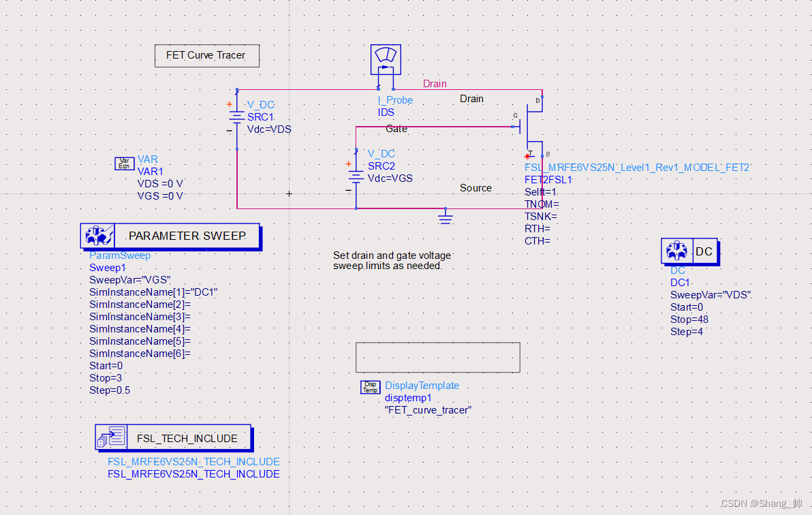Select the V_DC source SRC1 symbol
812x515 pixels.
pyautogui.click(x=236, y=117)
